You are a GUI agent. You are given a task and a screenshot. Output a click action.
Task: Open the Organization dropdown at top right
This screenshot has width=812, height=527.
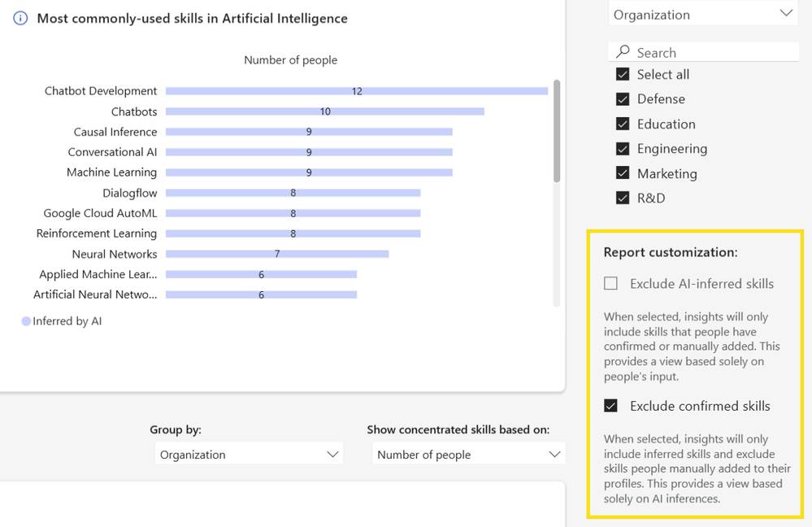[x=702, y=15]
